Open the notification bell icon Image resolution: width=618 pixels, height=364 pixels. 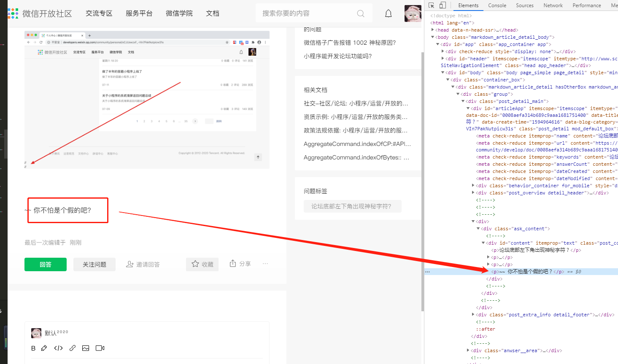point(389,13)
